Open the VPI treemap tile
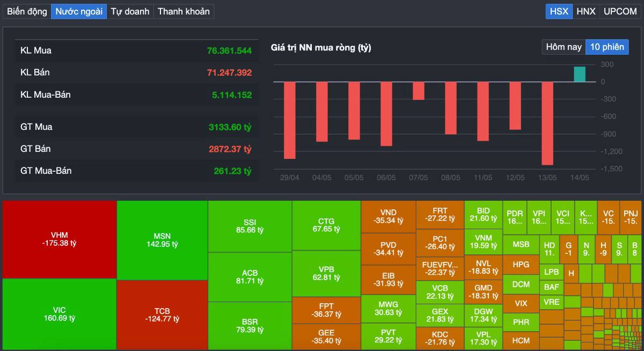Screen dimensions: 644x351 pos(539,217)
